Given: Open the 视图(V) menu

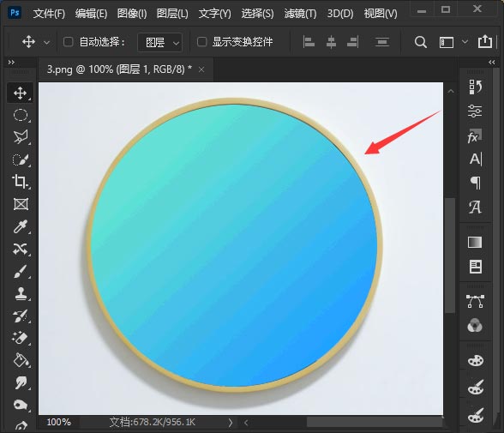Looking at the screenshot, I should click(381, 14).
